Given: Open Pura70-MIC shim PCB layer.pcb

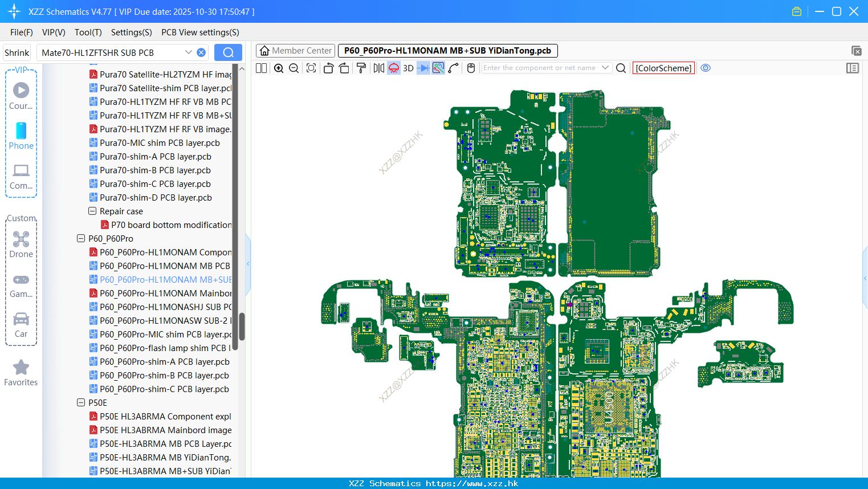Looking at the screenshot, I should pos(154,142).
